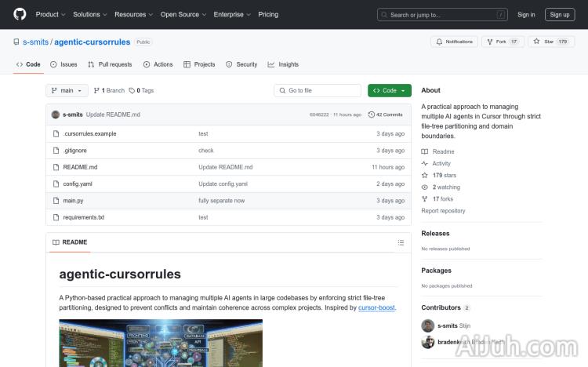This screenshot has width=588, height=367.
Task: Open the Solutions menu
Action: (x=89, y=14)
